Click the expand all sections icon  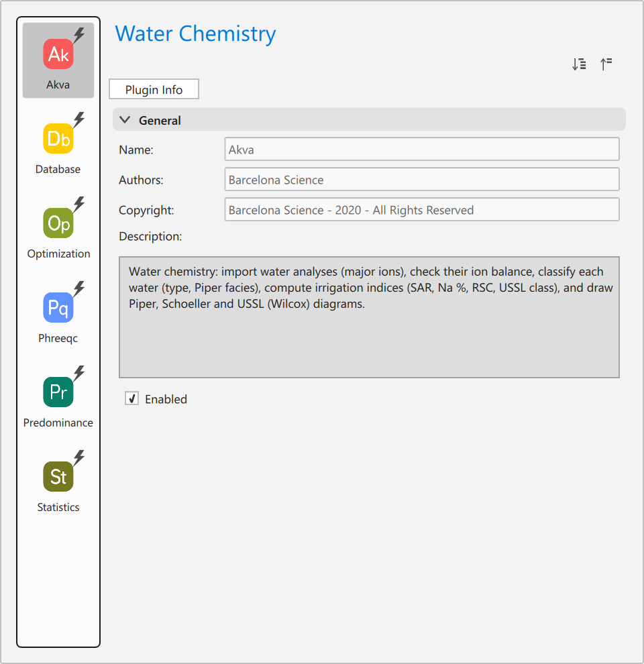pyautogui.click(x=579, y=64)
